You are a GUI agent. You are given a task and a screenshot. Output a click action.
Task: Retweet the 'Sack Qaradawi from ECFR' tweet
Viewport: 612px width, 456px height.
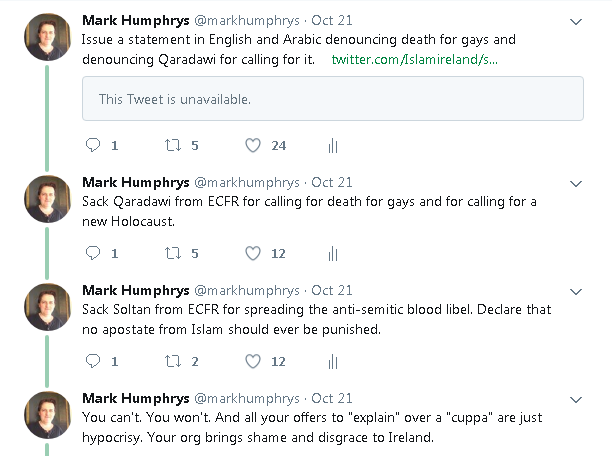(174, 253)
